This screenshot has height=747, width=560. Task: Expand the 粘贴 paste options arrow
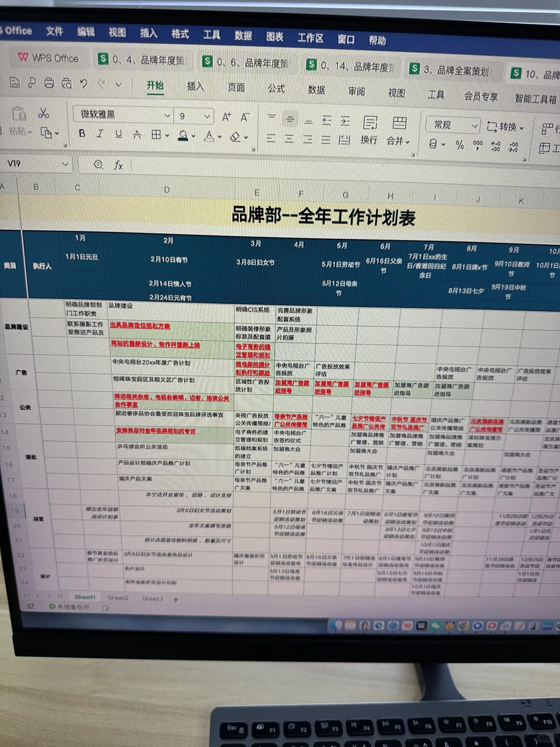[30, 132]
